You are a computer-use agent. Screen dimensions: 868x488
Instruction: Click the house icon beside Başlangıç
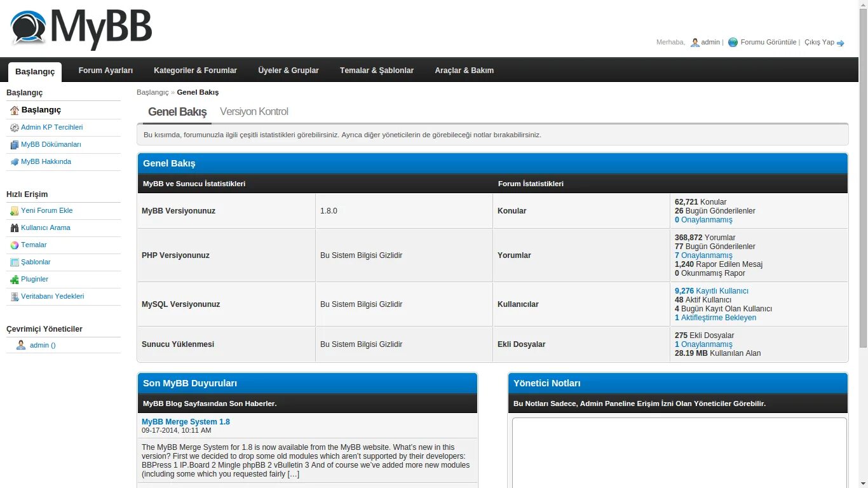tap(15, 110)
